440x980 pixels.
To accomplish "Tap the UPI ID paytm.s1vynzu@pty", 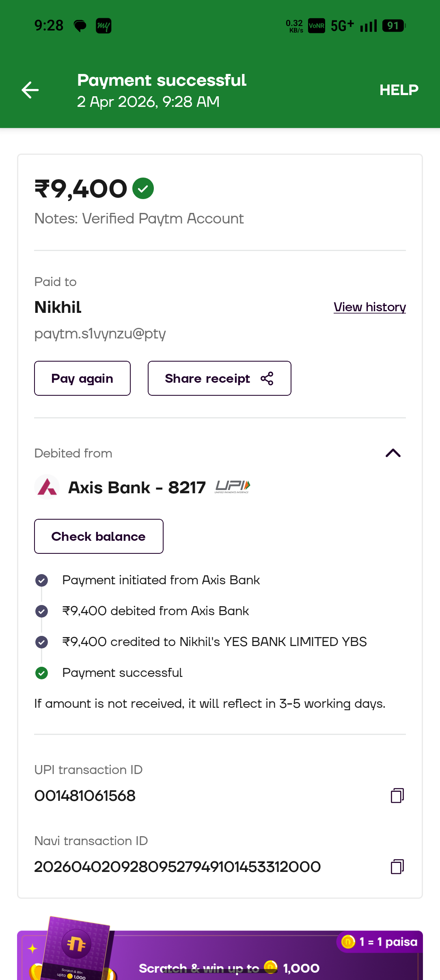I will pos(100,334).
